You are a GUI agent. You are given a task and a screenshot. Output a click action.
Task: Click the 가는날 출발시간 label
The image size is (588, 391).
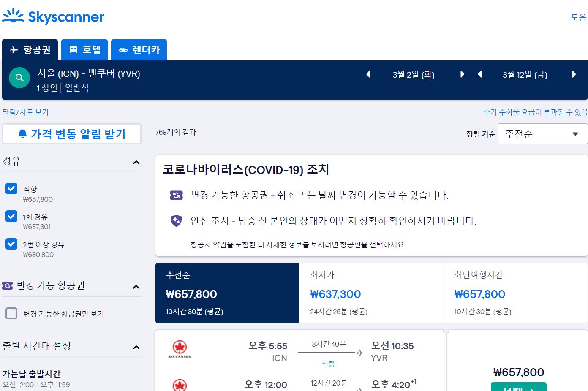coord(32,374)
